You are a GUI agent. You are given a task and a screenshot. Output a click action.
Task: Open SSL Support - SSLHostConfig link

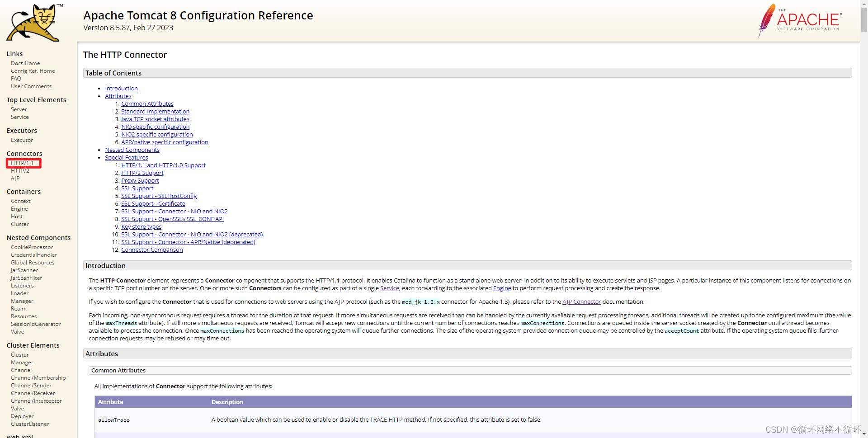pyautogui.click(x=159, y=196)
